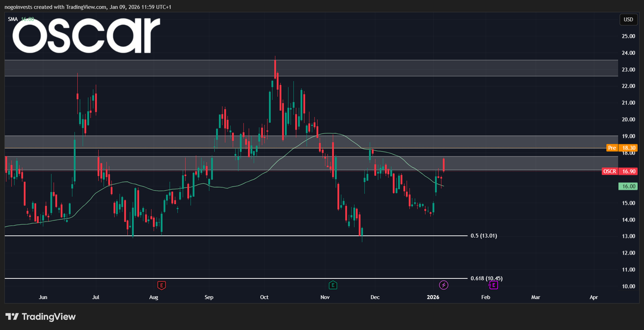Viewport: 644px width, 330px height.
Task: Click the 19.00 price axis label
Action: click(628, 136)
